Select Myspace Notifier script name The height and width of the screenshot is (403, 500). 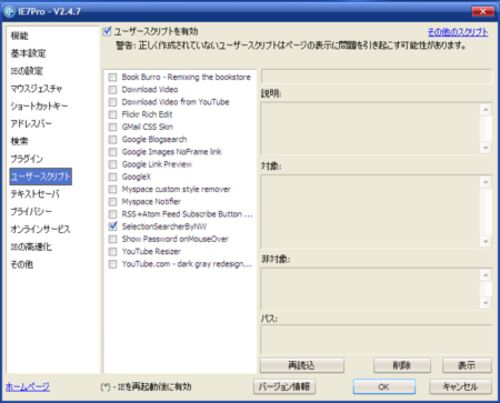point(151,202)
